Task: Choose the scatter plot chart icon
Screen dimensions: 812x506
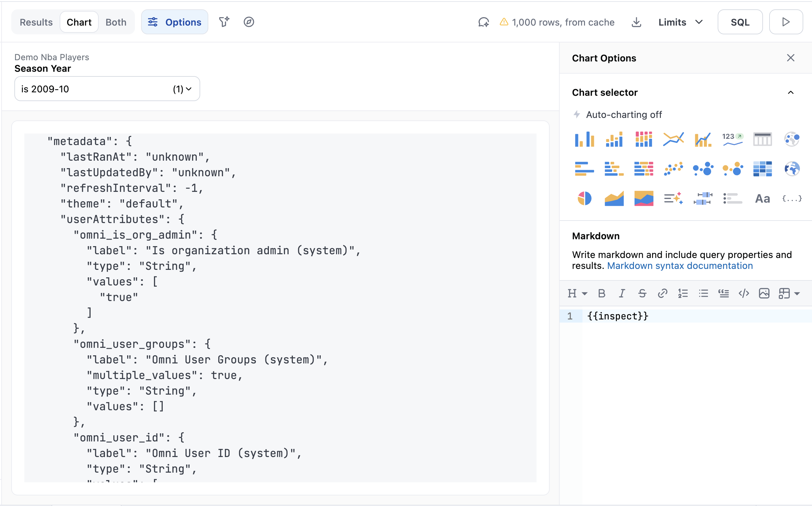Action: 673,169
